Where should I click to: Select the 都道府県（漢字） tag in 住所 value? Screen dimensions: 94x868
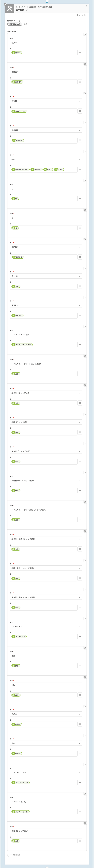[x=20, y=169]
